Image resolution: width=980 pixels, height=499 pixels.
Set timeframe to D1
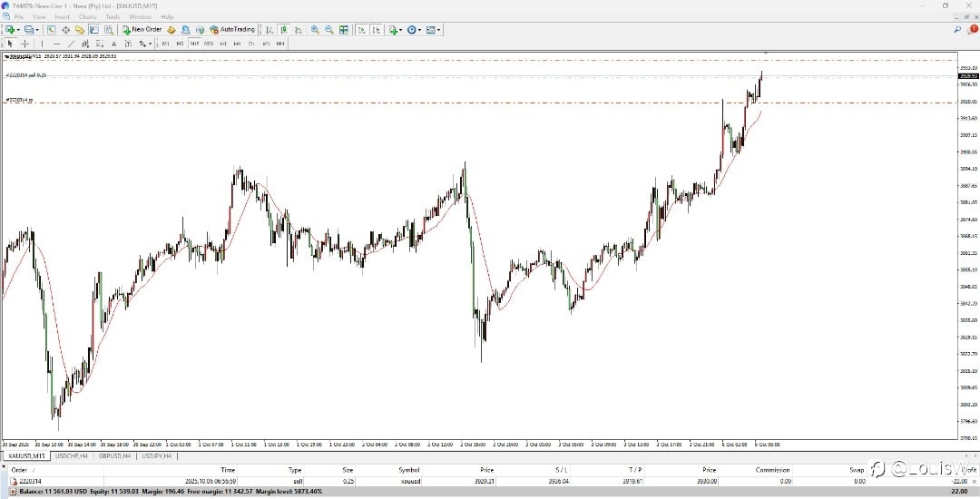click(252, 44)
